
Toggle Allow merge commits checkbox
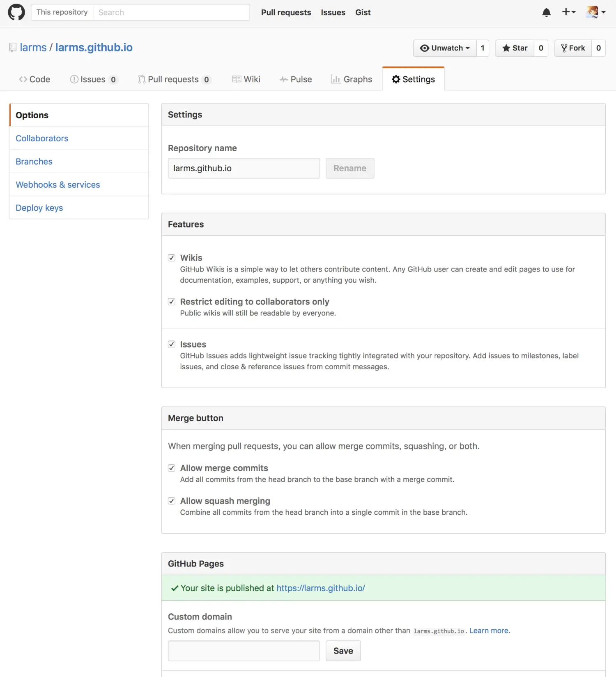[x=172, y=468]
